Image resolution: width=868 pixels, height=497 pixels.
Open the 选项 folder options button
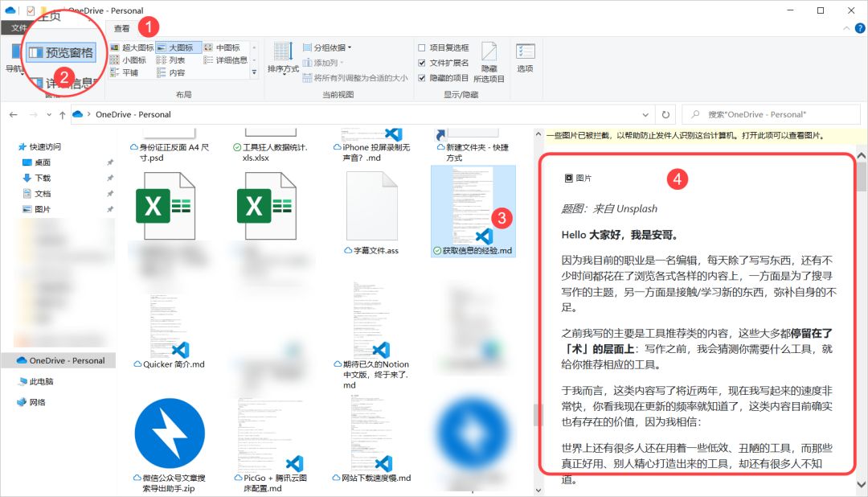(x=525, y=58)
